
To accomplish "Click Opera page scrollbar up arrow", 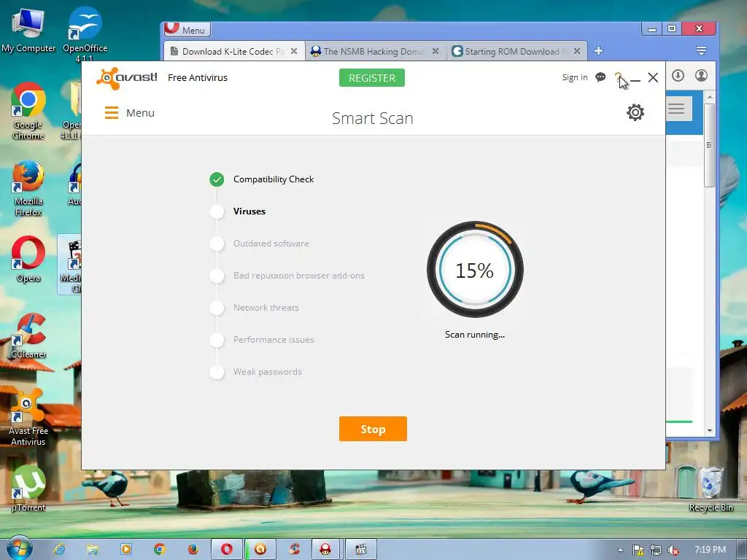I will (709, 97).
